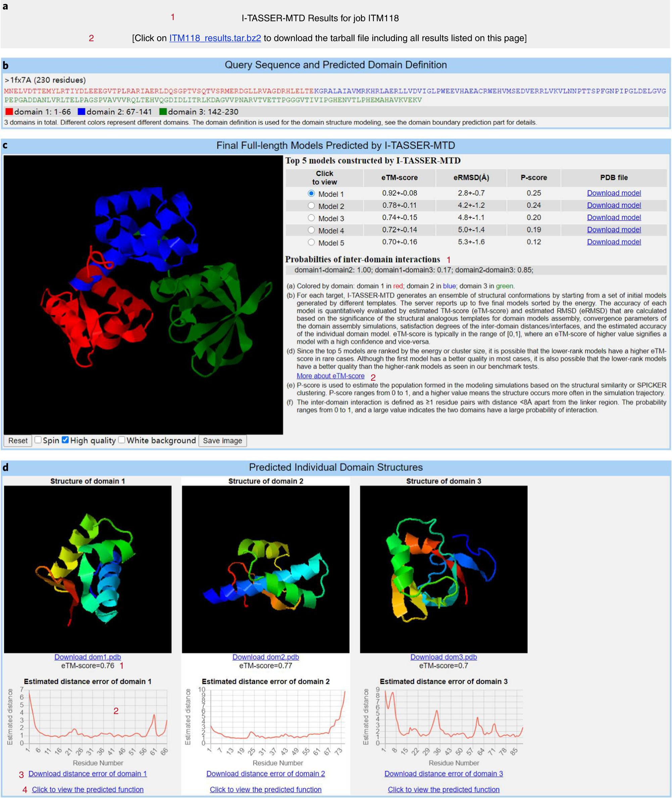Enable the Spin checkbox
The image size is (672, 798).
(x=38, y=440)
